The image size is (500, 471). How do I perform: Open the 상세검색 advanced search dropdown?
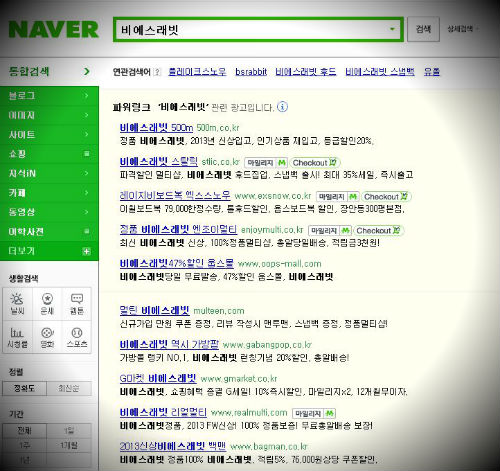point(463,29)
